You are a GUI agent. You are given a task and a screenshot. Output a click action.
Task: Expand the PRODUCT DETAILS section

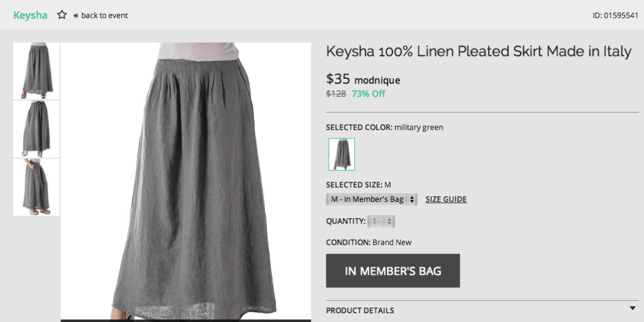(x=482, y=311)
